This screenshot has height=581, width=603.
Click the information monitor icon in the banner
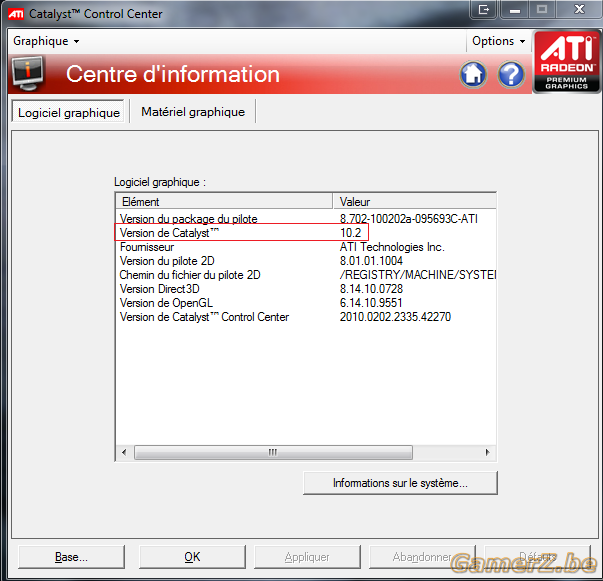point(28,73)
